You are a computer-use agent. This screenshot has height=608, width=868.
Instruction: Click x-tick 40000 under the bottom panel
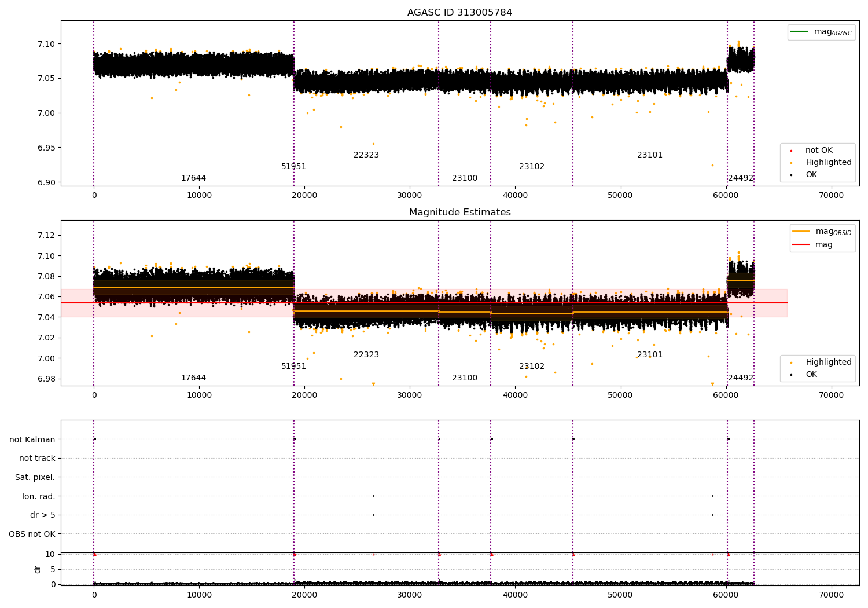515,595
